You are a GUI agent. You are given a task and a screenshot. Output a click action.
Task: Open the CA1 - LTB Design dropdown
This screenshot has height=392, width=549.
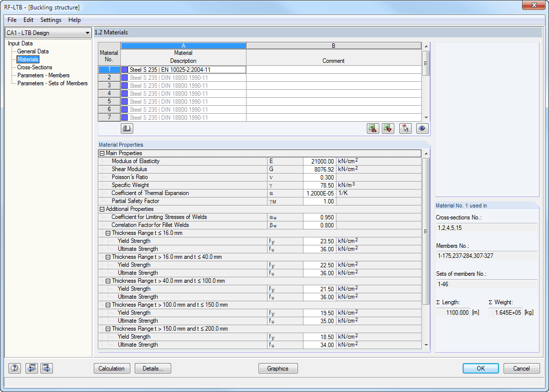coord(48,33)
